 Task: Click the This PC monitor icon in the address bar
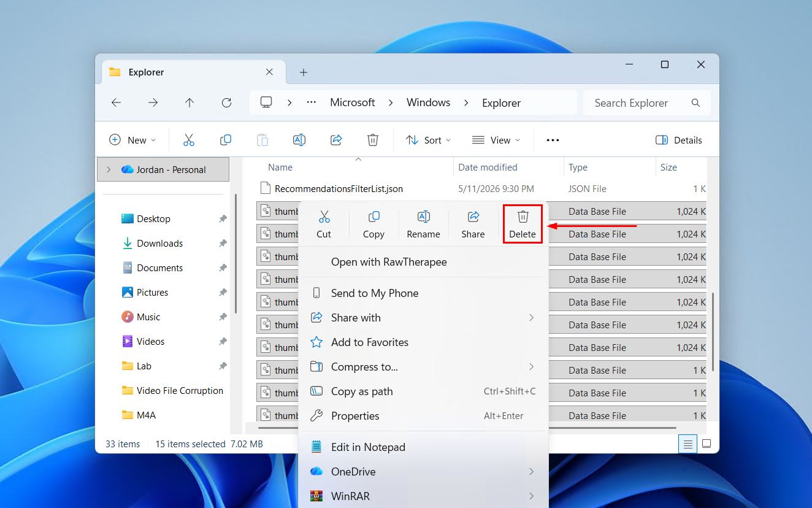click(x=266, y=102)
